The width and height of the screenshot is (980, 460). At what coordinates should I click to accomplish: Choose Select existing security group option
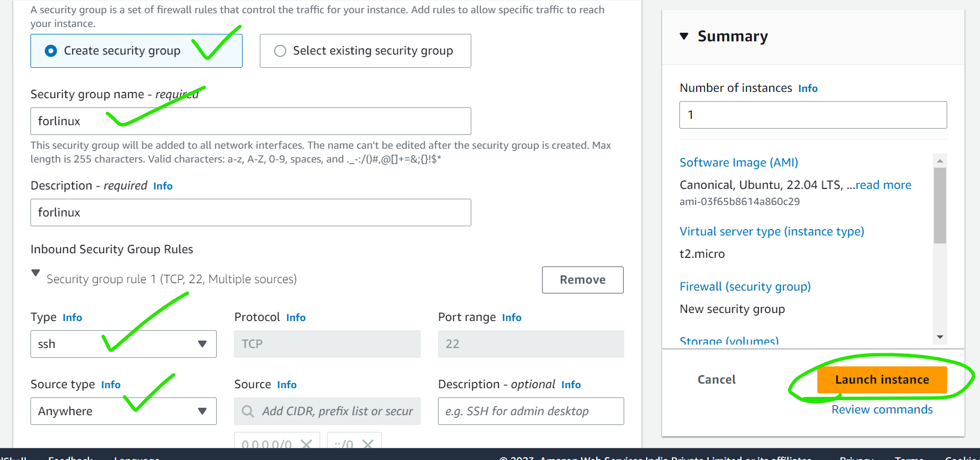[x=366, y=51]
